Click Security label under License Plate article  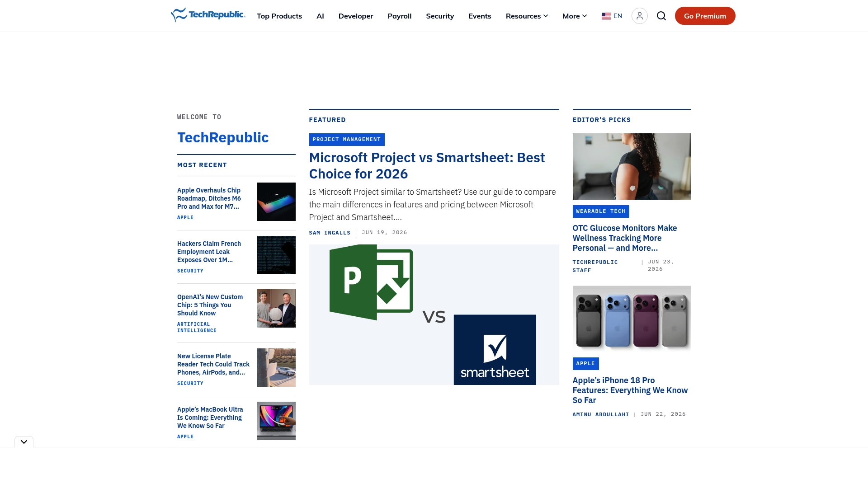tap(190, 383)
